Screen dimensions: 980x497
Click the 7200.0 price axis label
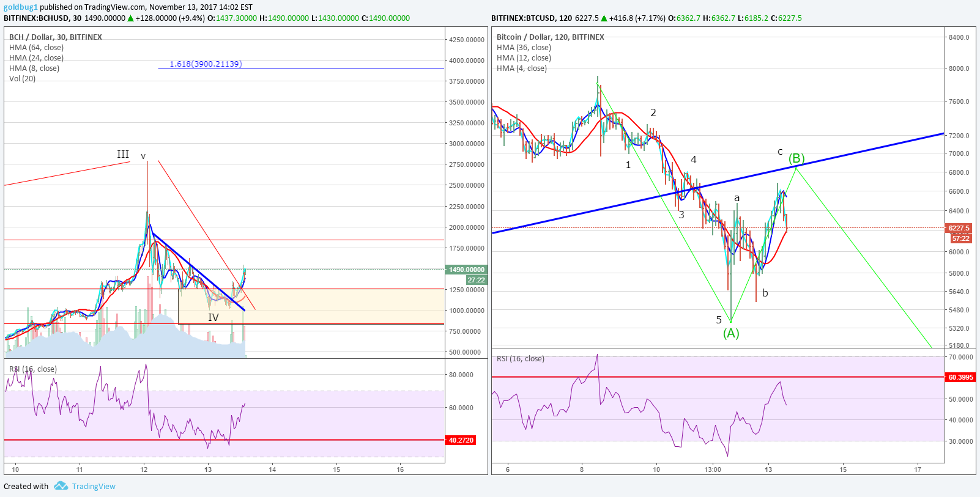(959, 136)
